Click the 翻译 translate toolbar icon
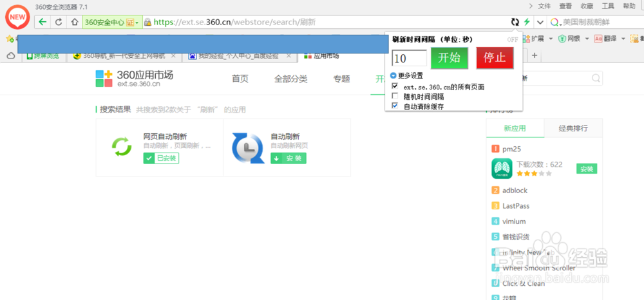Viewport: 644px width, 300px height. tap(598, 39)
